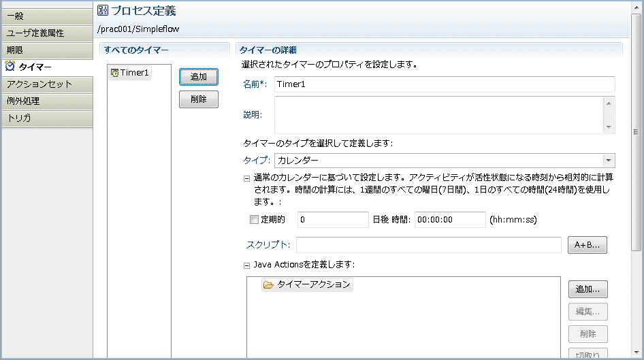644x360 pixels.
Task: Switch to the 期限 tab
Action: click(x=47, y=50)
